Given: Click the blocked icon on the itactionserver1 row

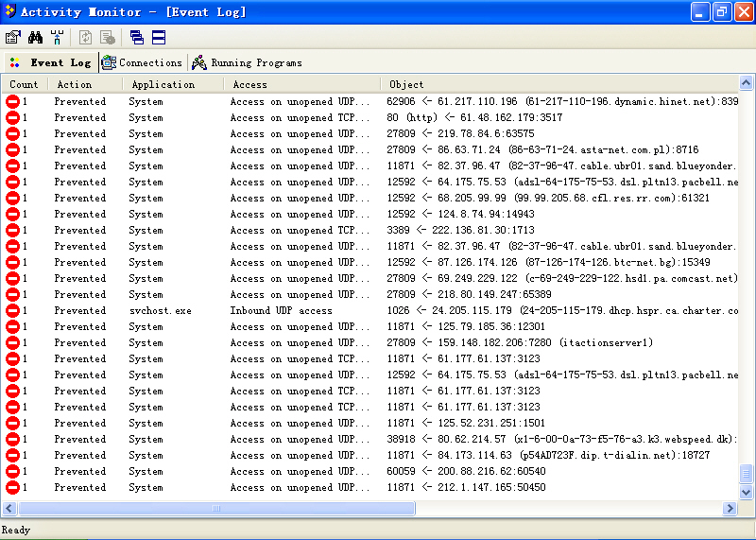Looking at the screenshot, I should tap(12, 342).
